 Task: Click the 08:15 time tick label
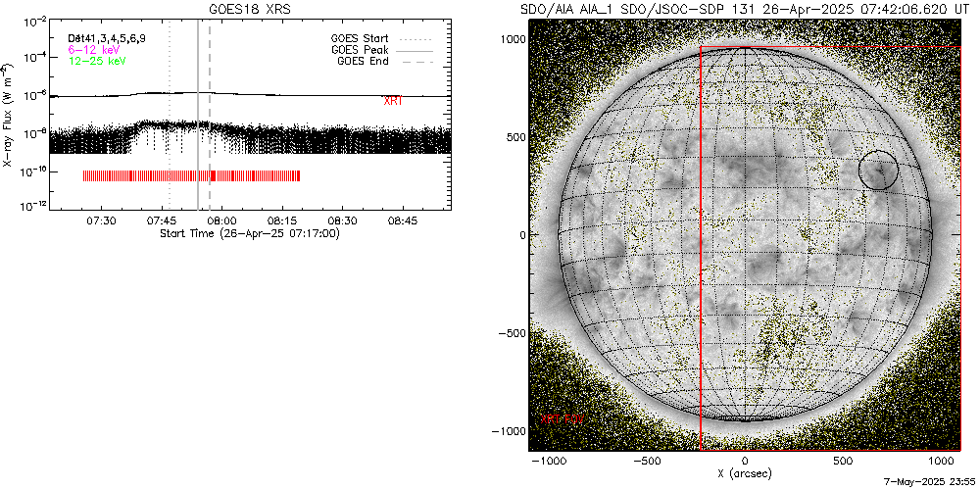(x=282, y=221)
